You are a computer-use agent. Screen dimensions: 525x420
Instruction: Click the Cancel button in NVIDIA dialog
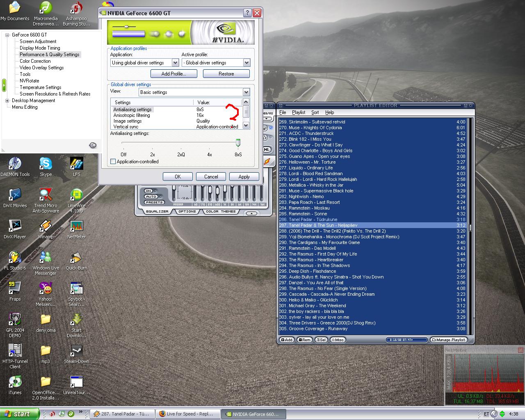pos(211,176)
